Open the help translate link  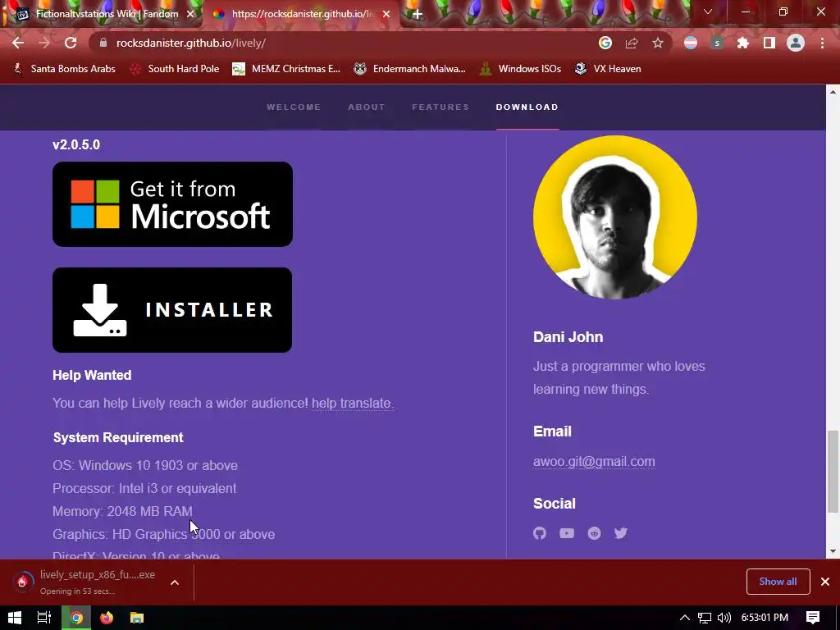click(351, 403)
